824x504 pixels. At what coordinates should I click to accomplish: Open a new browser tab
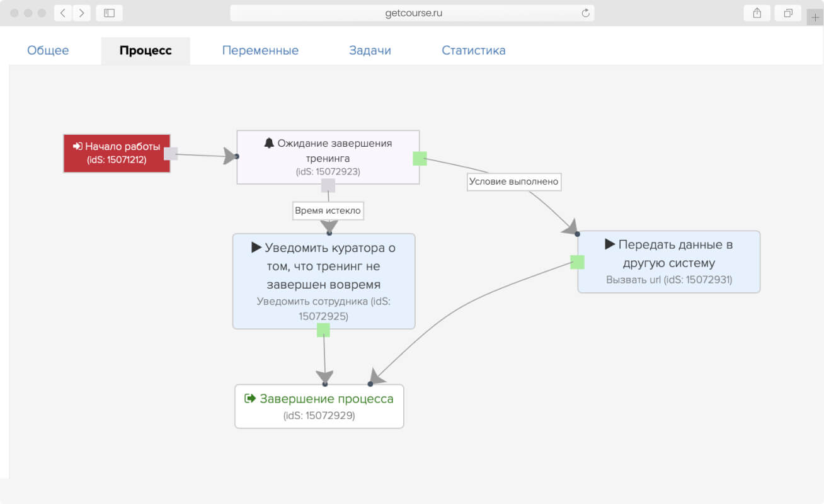click(815, 17)
